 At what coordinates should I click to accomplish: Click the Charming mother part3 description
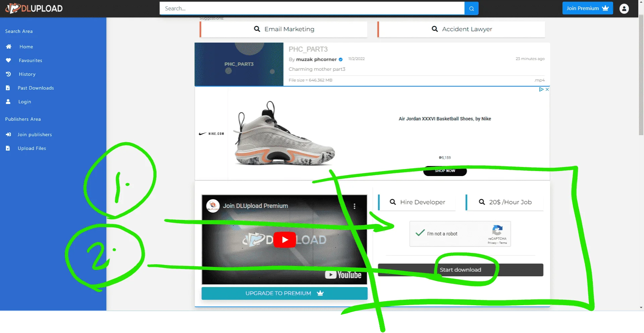click(x=317, y=69)
